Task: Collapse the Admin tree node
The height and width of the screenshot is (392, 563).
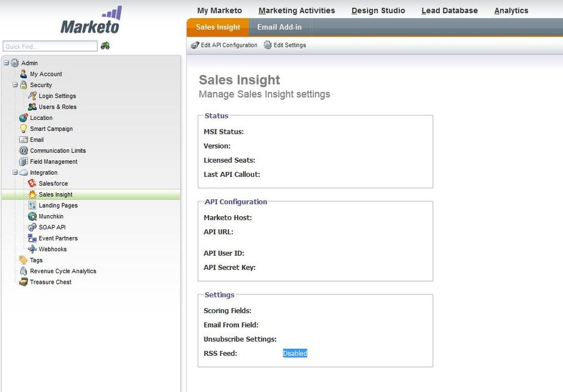Action: point(6,63)
